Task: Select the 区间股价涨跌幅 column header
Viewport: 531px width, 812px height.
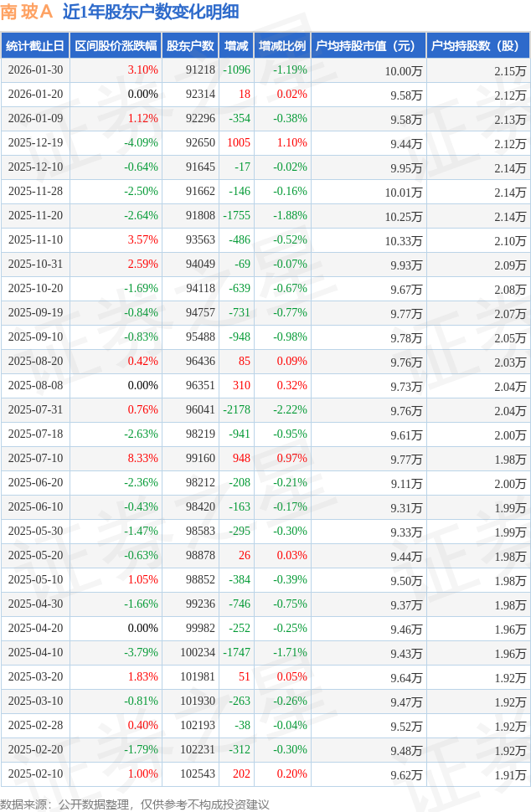Action: pos(116,46)
